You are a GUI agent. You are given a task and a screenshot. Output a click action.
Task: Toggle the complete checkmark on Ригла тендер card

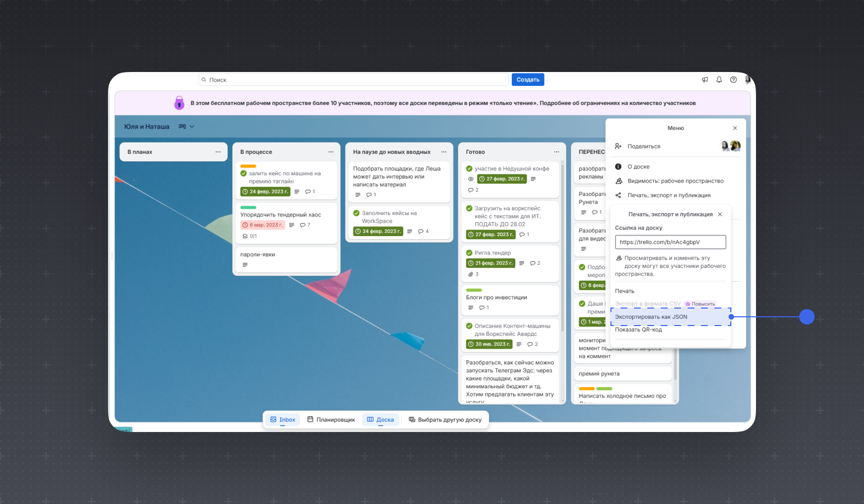[x=469, y=253]
